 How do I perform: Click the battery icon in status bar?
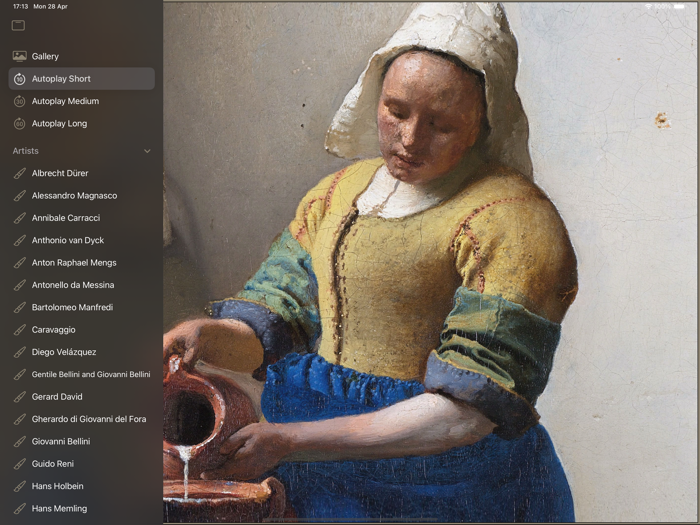pyautogui.click(x=679, y=7)
